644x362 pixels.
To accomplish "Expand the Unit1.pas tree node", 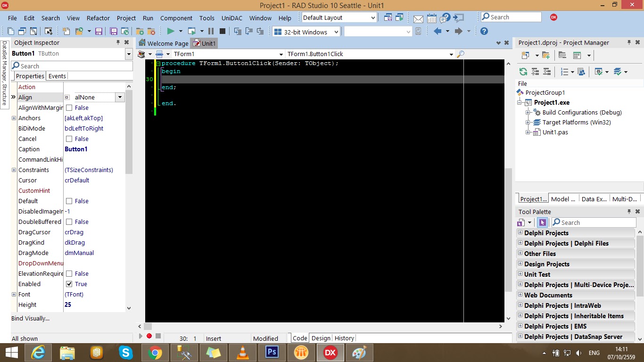I will click(528, 132).
